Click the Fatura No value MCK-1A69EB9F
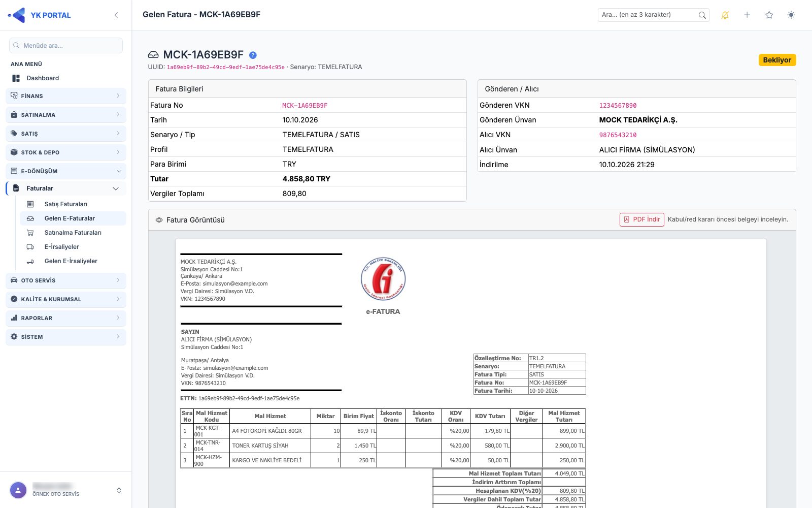The image size is (812, 508). [305, 106]
